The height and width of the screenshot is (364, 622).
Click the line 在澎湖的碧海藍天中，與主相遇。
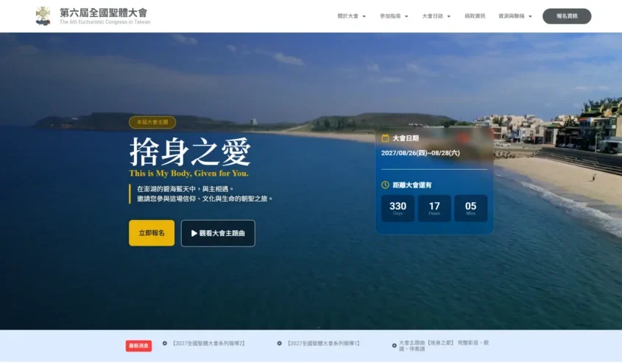click(185, 189)
